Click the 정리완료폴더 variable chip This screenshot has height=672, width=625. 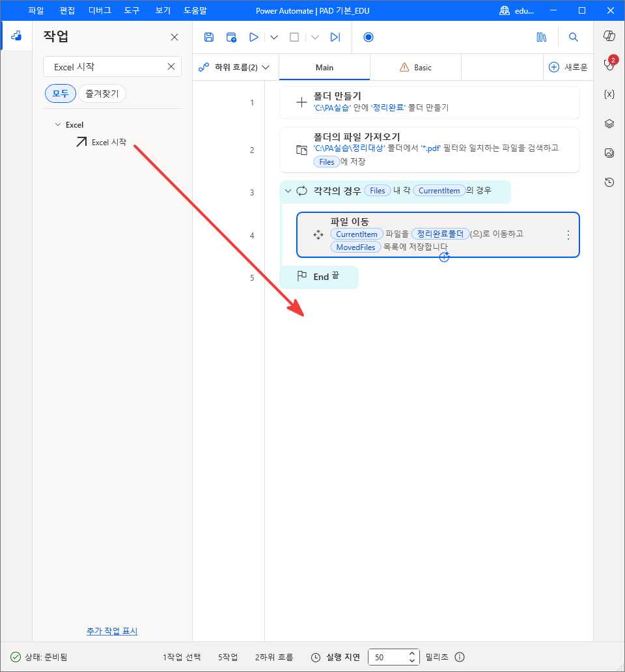(440, 234)
